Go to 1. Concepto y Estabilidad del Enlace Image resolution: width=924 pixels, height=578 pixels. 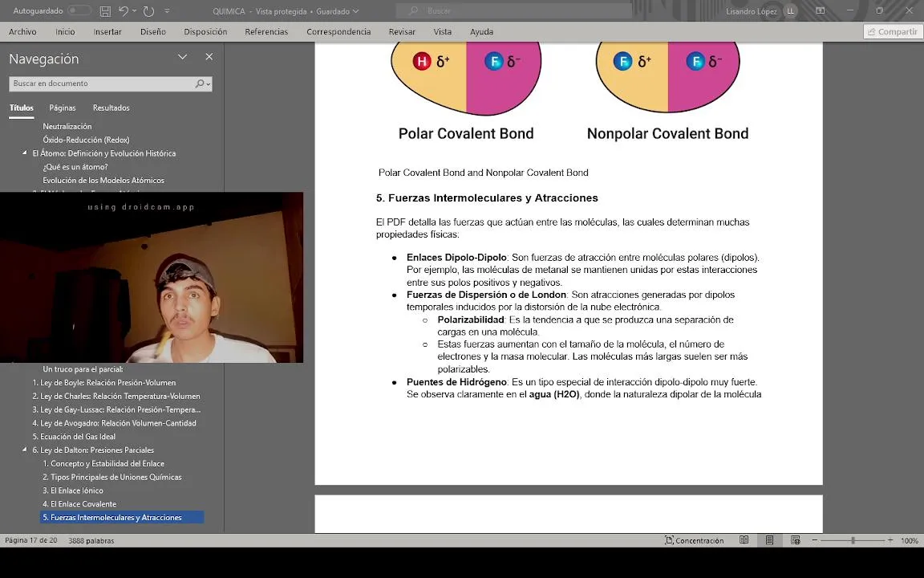click(x=103, y=463)
